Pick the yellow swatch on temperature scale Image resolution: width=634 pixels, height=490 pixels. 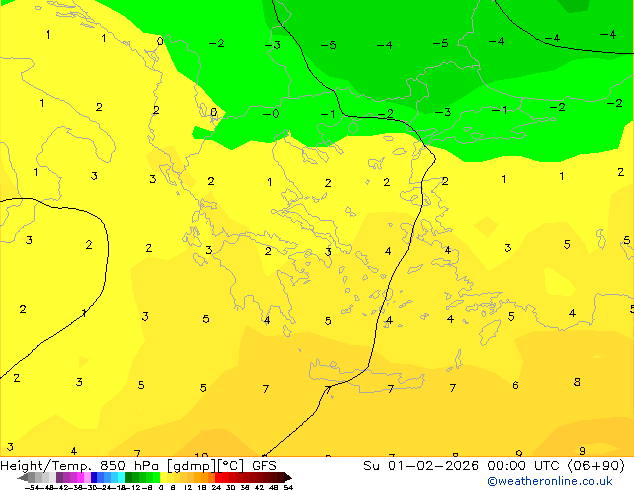[x=163, y=477]
